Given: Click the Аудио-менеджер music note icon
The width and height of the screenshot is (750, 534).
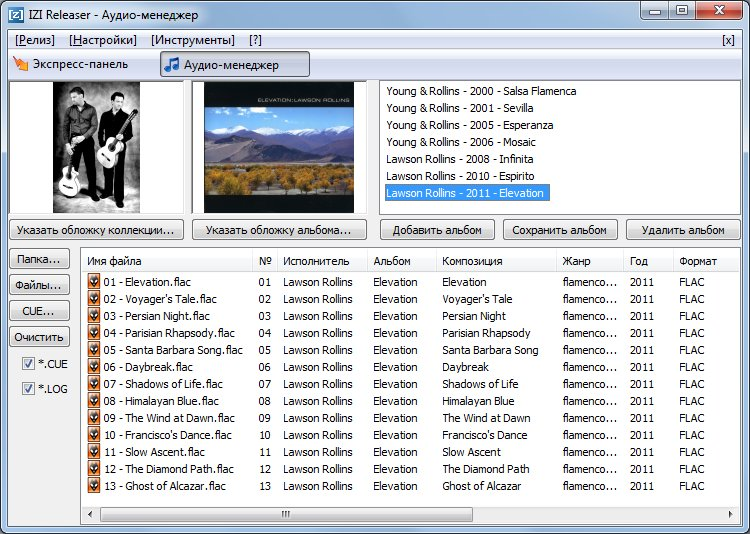Looking at the screenshot, I should pyautogui.click(x=172, y=65).
